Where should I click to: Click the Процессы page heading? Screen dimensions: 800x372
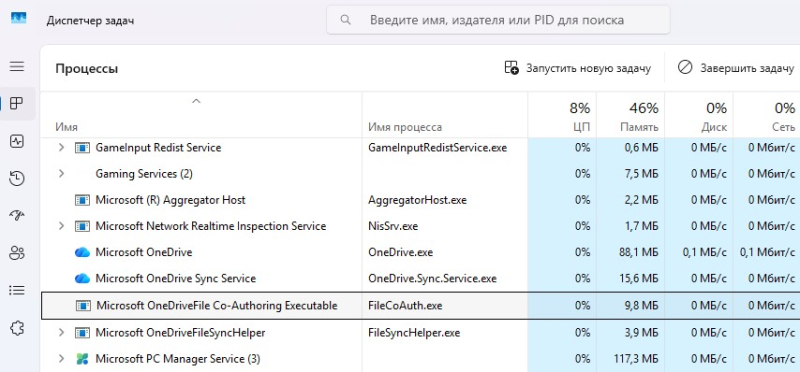[x=87, y=68]
